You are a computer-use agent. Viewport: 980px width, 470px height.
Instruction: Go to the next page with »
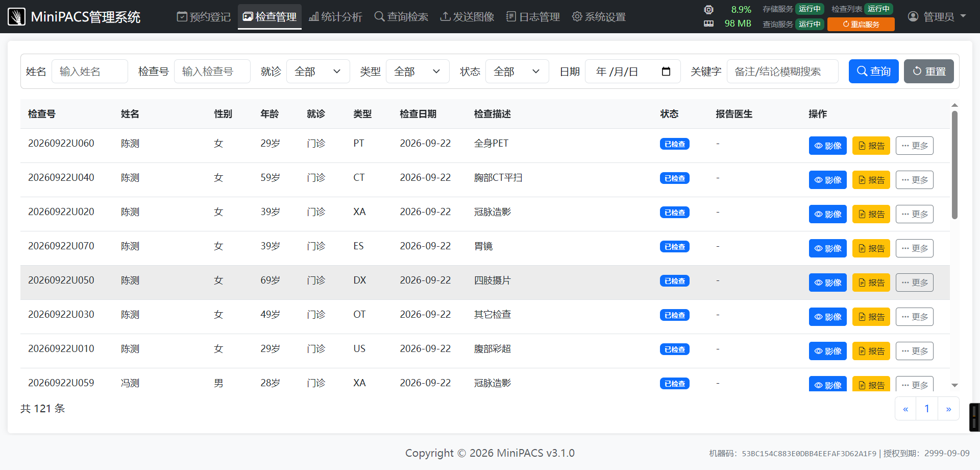click(x=948, y=409)
